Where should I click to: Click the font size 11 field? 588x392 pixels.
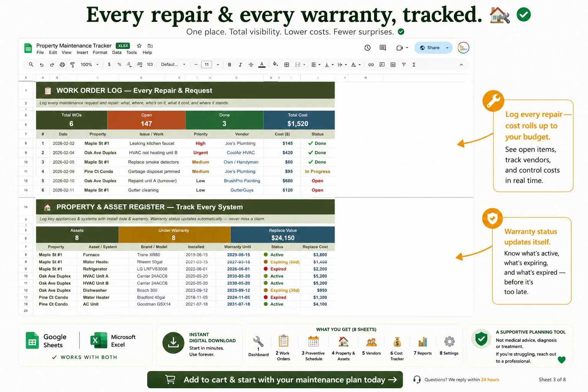[207, 65]
